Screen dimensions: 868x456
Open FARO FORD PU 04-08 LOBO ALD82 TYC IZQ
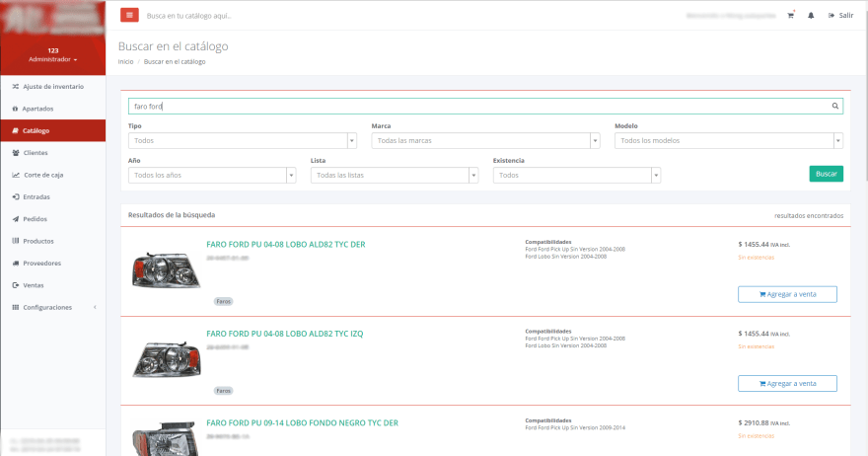point(284,334)
